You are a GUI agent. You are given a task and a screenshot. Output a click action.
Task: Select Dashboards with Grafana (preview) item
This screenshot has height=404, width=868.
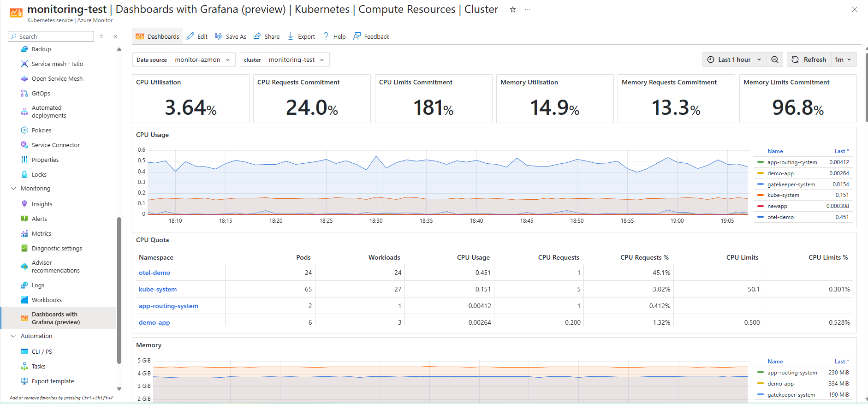pyautogui.click(x=58, y=318)
